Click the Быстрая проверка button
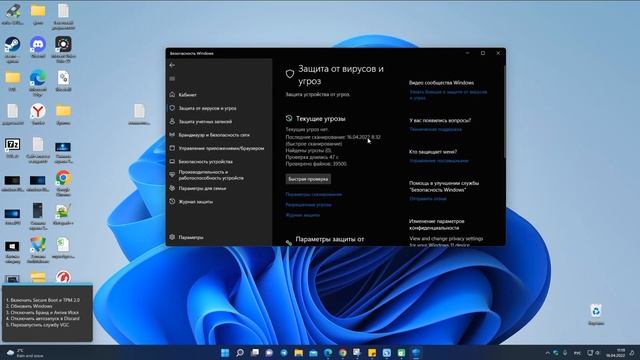The width and height of the screenshot is (640, 360). click(x=308, y=179)
